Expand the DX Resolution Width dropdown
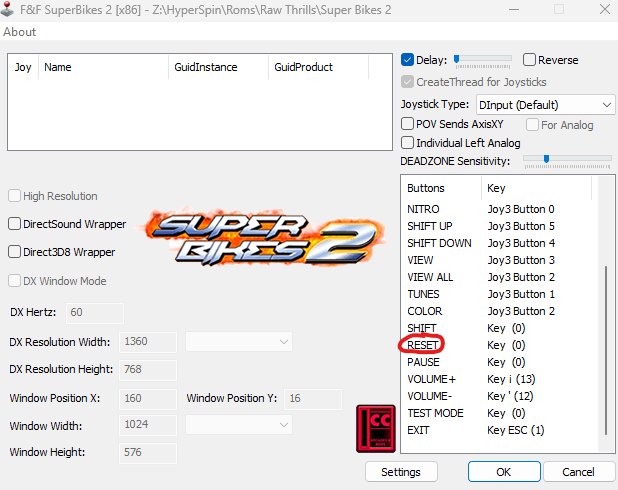This screenshot has width=618, height=490. pyautogui.click(x=239, y=342)
